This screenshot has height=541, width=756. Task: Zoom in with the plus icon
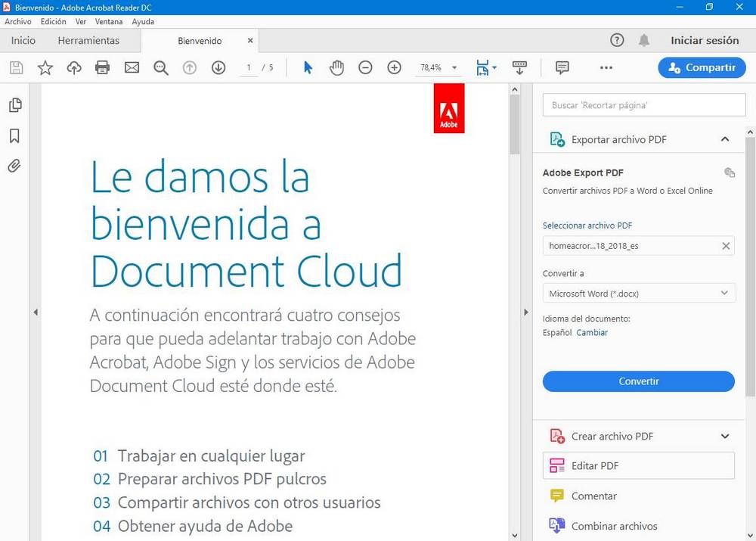point(394,67)
